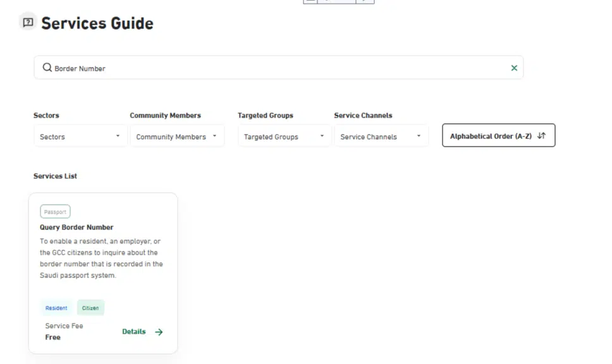The height and width of the screenshot is (364, 612).
Task: Click the Services Guide header icon
Action: [x=27, y=23]
